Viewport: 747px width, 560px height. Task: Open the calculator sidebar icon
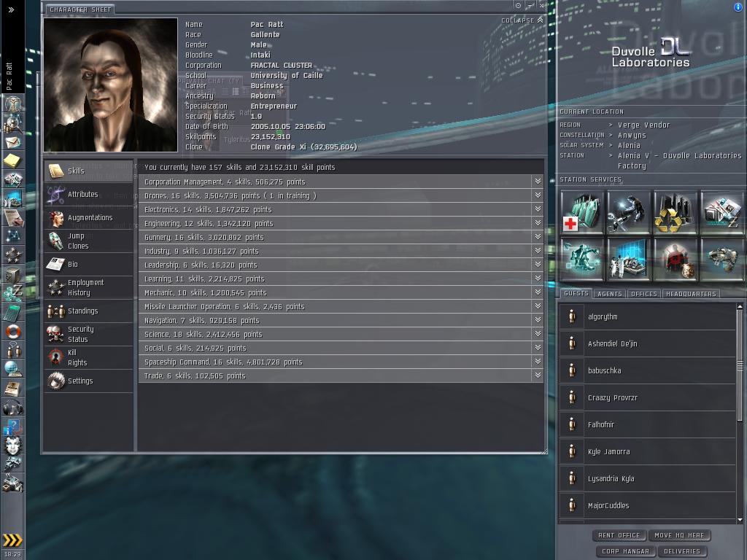click(13, 312)
